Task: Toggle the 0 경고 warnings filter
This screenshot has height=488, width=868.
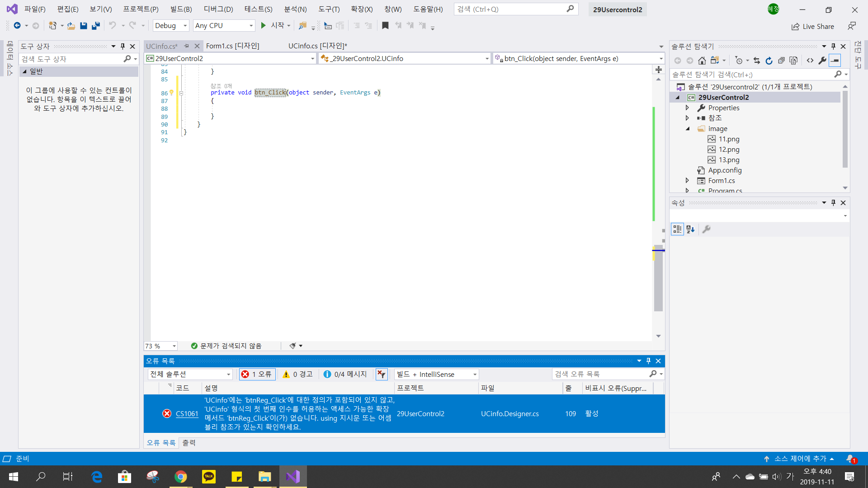Action: coord(298,374)
